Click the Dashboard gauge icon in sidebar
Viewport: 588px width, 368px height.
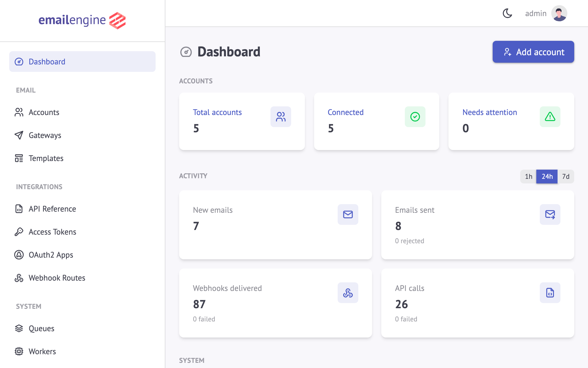19,62
